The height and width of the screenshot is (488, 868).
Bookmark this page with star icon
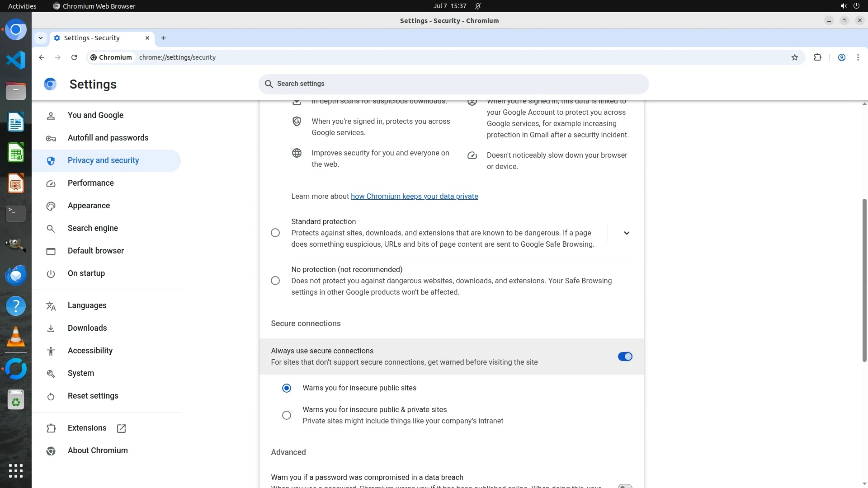point(794,57)
